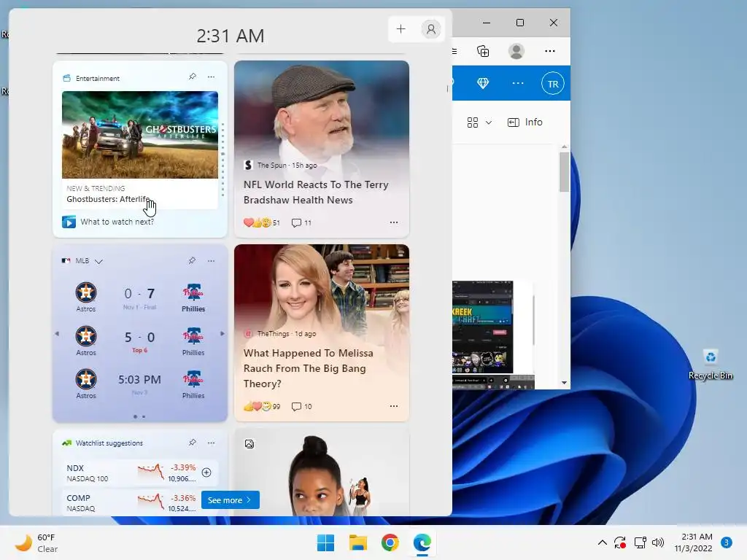Click the image icon on bottom news card
The height and width of the screenshot is (560, 747).
click(249, 444)
